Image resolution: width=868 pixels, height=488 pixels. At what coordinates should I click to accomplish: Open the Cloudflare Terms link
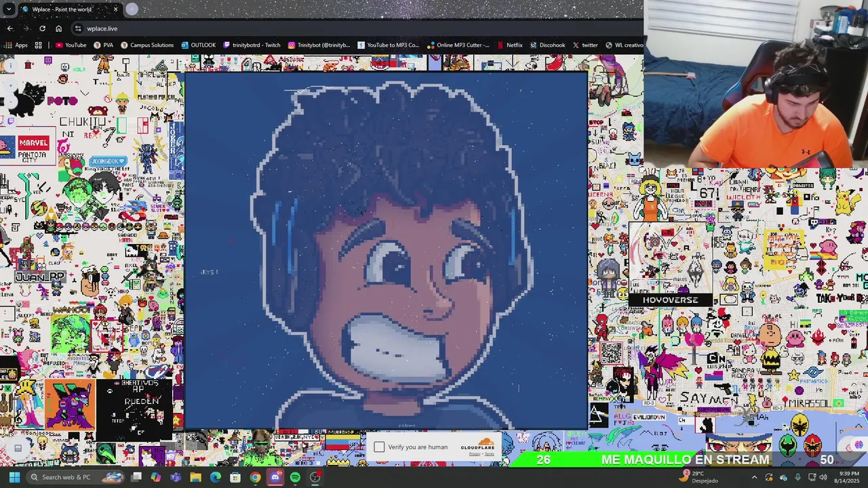490,454
